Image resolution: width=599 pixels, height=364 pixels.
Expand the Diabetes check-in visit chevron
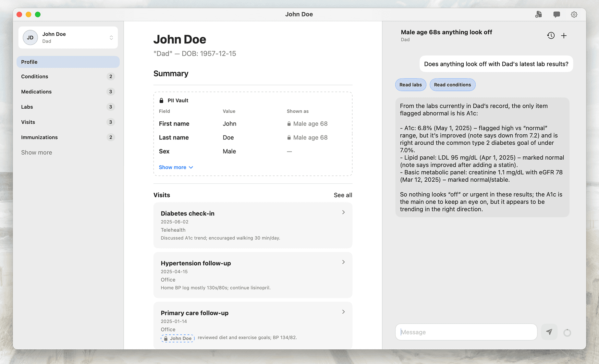tap(343, 212)
